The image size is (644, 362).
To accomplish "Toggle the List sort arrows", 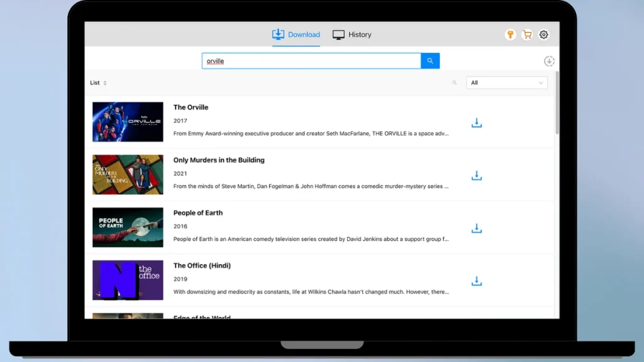I will tap(105, 83).
